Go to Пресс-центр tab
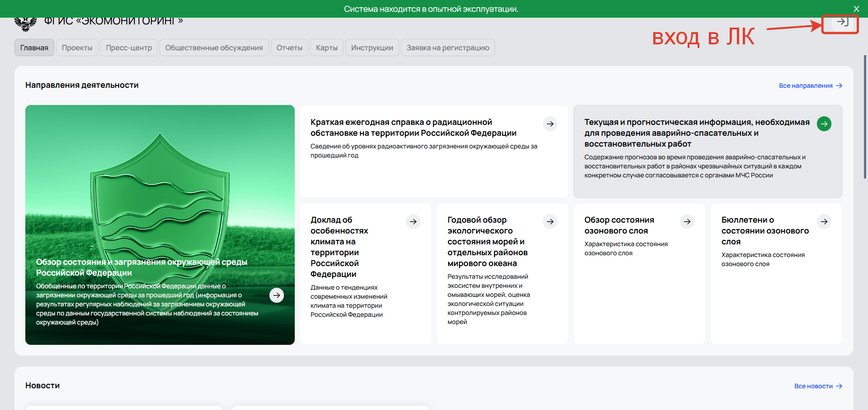Image resolution: width=868 pixels, height=410 pixels. (x=129, y=48)
